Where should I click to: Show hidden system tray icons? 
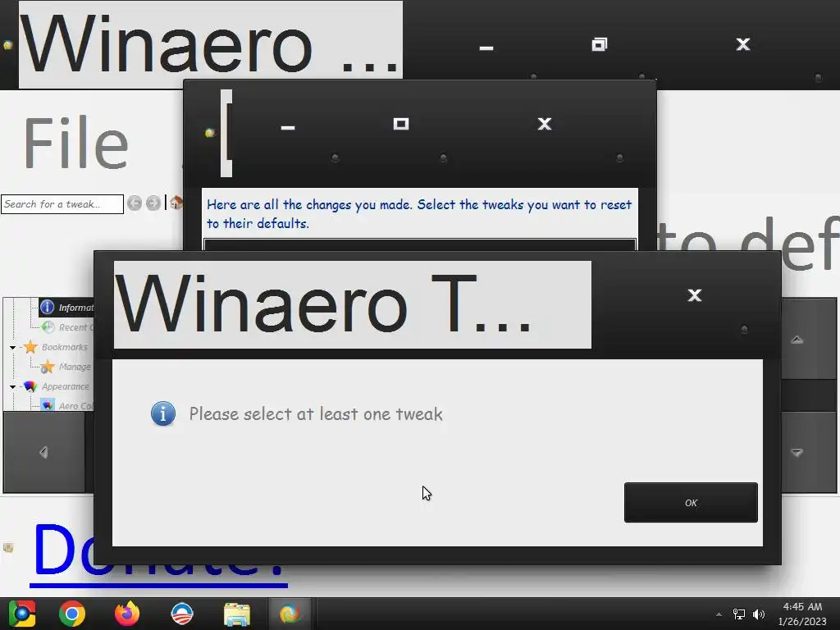[x=719, y=614]
